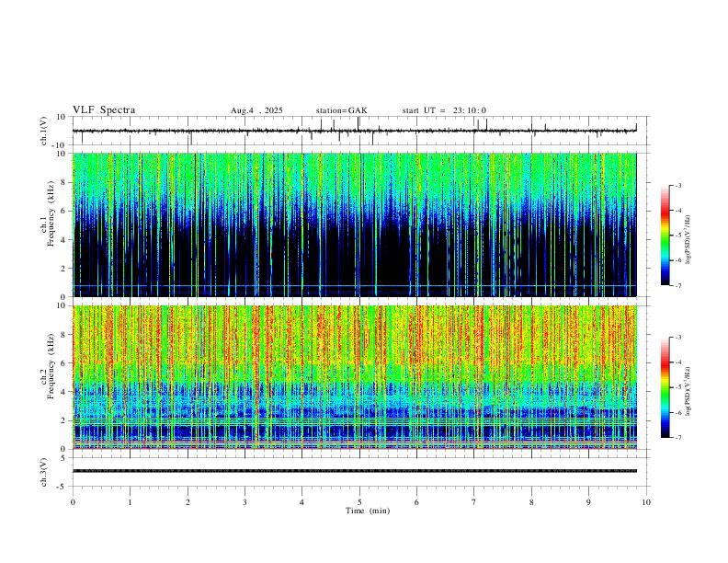Select the "station=GAK" label
Viewport: 728px width, 563px height.
pos(342,110)
